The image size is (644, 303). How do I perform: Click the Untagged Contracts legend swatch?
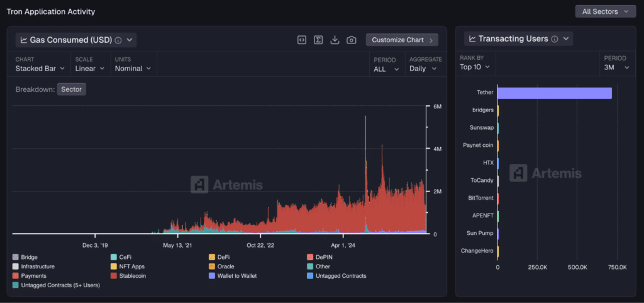click(310, 276)
